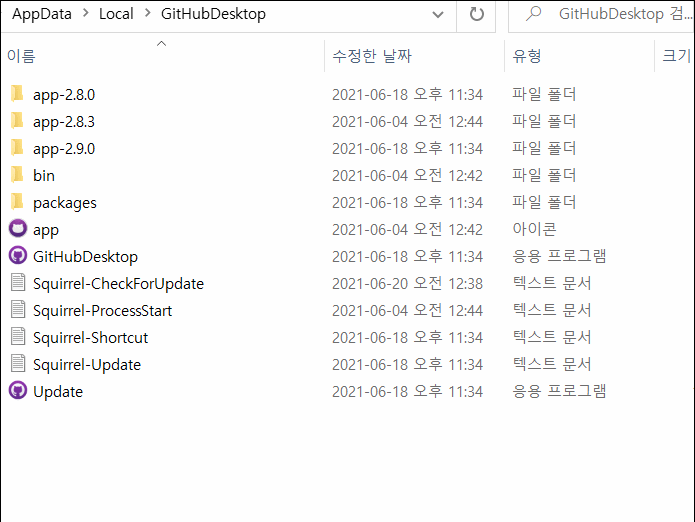Refresh the folder with the reload button
The image size is (695, 522).
[476, 15]
